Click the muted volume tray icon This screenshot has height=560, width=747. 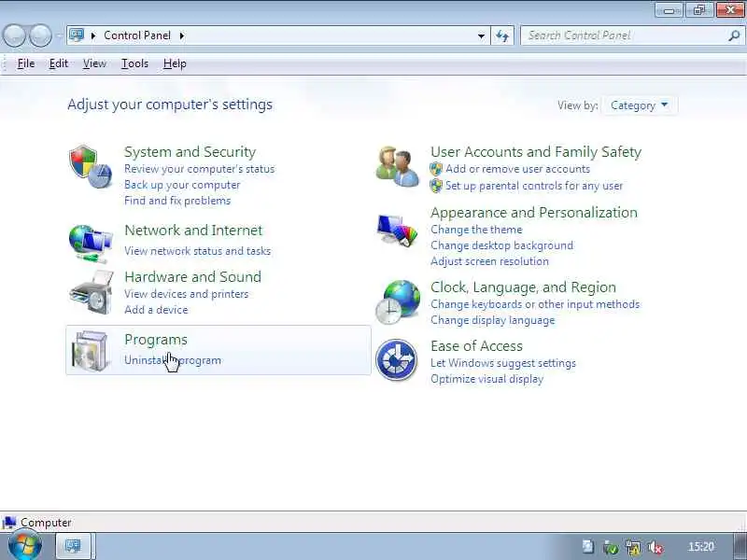[656, 547]
